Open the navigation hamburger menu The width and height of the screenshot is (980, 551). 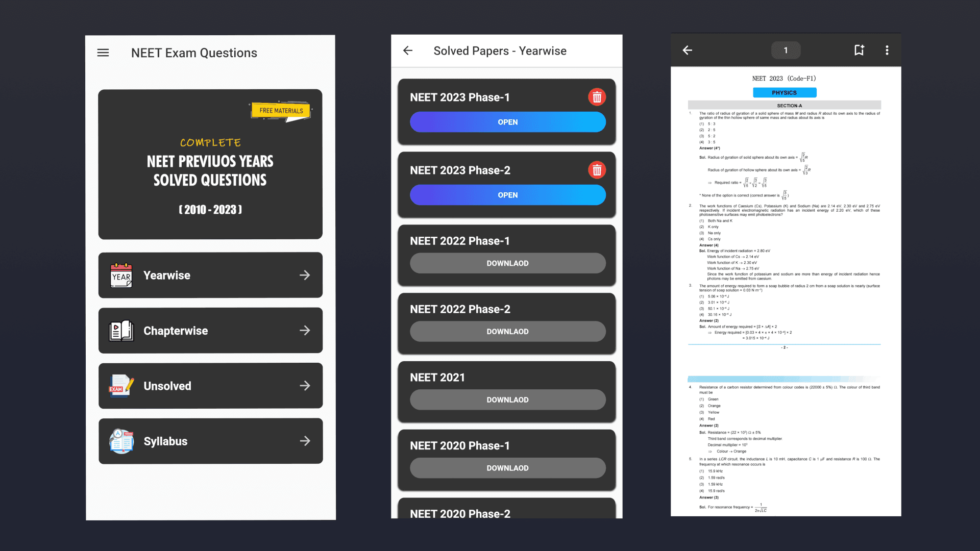pyautogui.click(x=103, y=53)
